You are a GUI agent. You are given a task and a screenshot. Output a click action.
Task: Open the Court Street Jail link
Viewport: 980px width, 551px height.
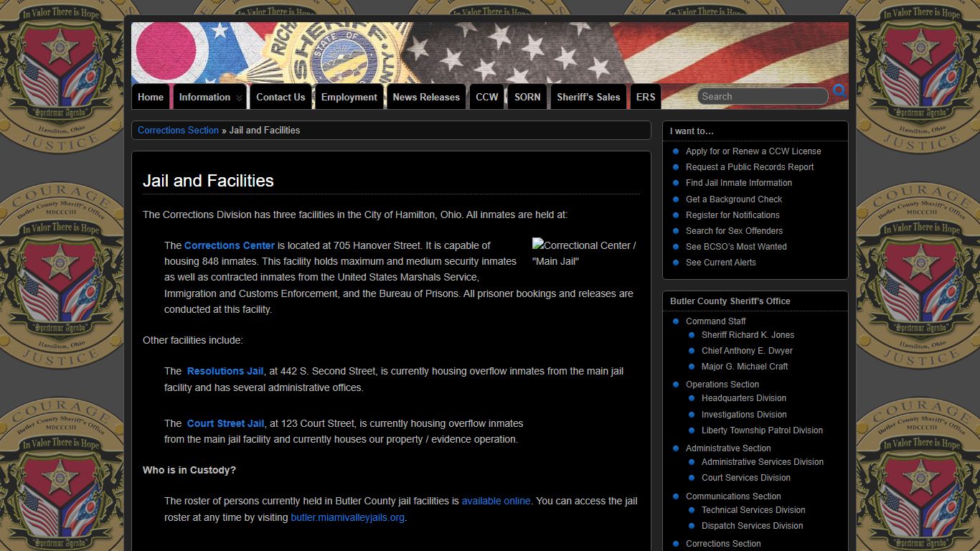tap(225, 423)
